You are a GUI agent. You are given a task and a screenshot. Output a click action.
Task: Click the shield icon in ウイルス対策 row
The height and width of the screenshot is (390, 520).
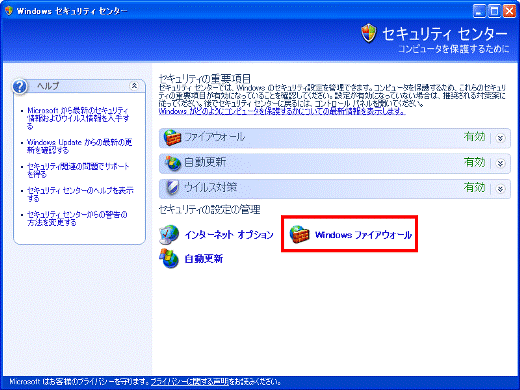[x=173, y=188]
